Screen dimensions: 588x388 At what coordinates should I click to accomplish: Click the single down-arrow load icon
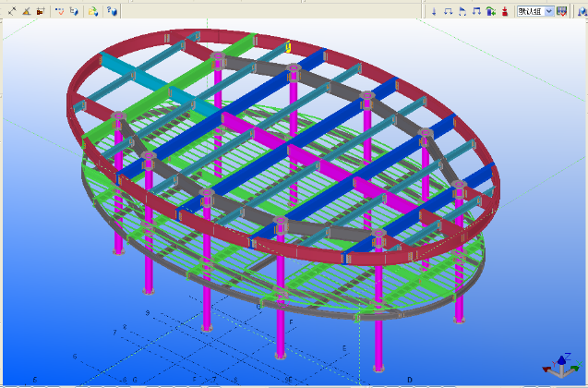434,11
